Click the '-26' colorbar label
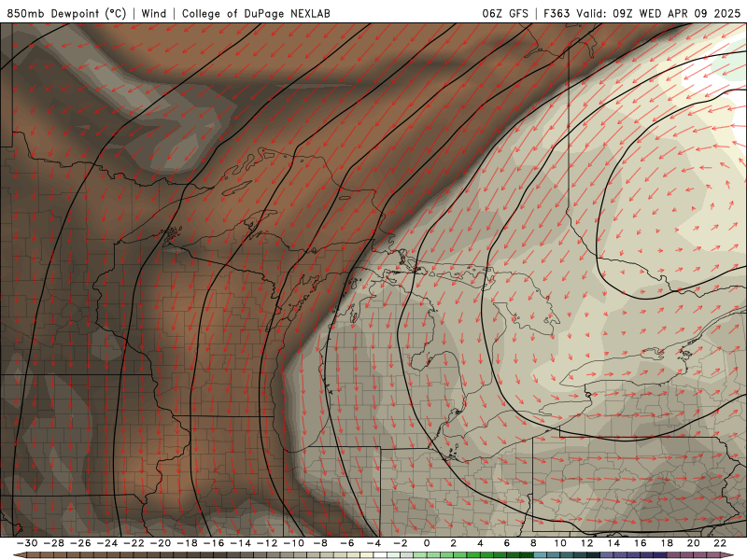 point(80,543)
